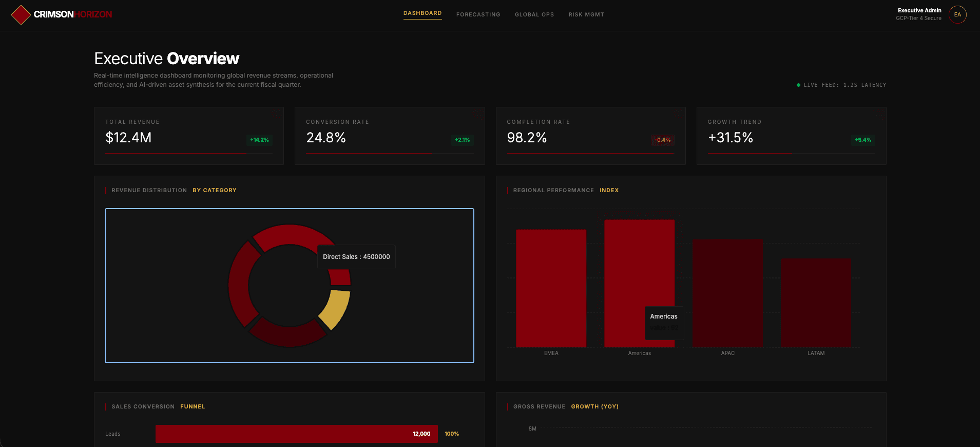980x447 pixels.
Task: Click the Conversion Rate card label
Action: (338, 122)
